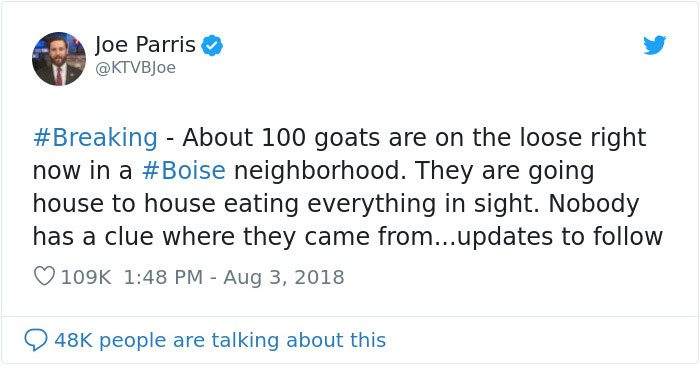700x365 pixels.
Task: Click the Twitter bird logo
Action: pos(654,45)
